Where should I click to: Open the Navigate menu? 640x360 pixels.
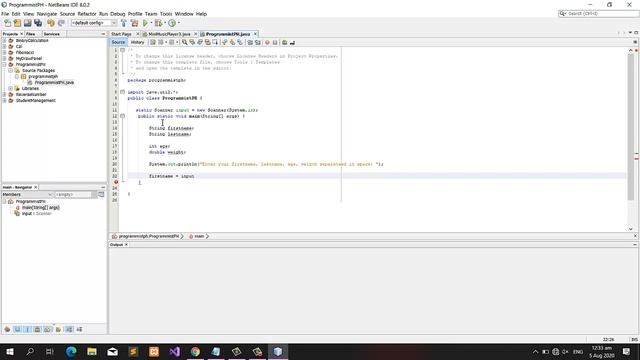click(x=47, y=14)
